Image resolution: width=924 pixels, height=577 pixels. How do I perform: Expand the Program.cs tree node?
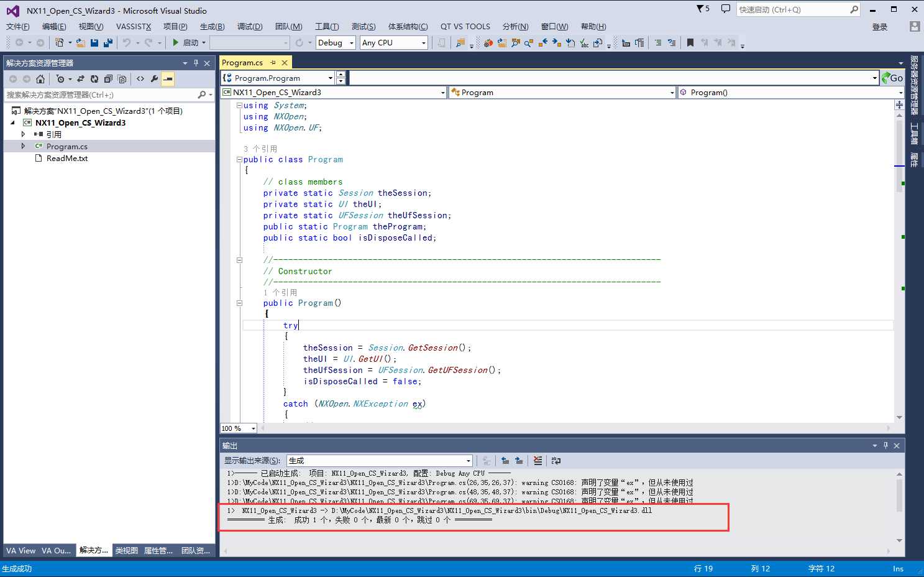pyautogui.click(x=24, y=146)
